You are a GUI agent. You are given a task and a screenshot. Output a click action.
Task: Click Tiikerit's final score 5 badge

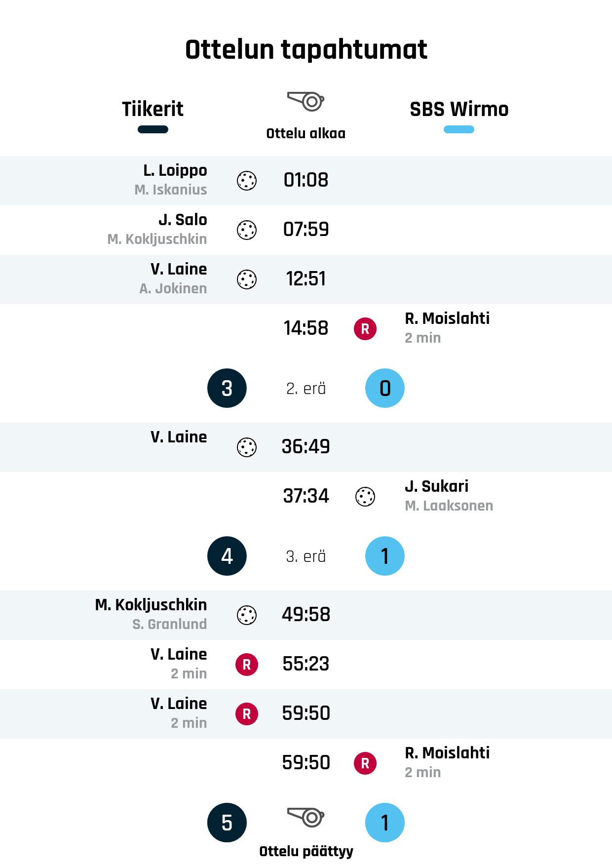coord(227,823)
